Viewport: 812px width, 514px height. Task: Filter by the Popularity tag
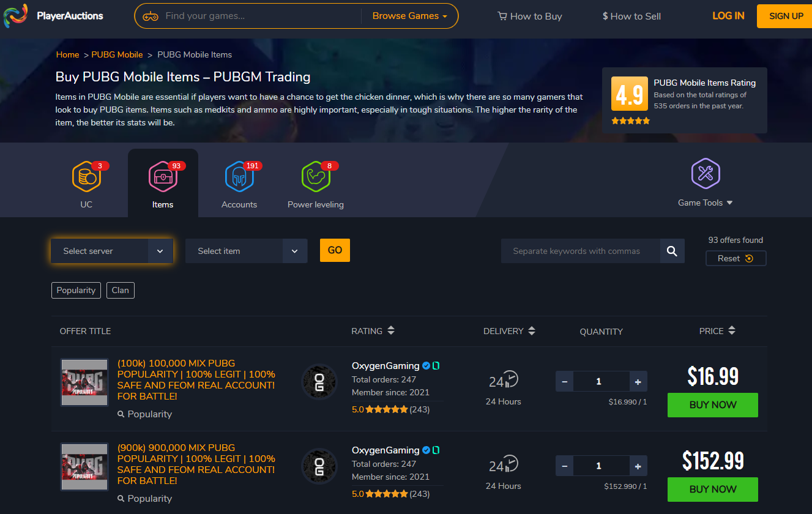point(76,290)
